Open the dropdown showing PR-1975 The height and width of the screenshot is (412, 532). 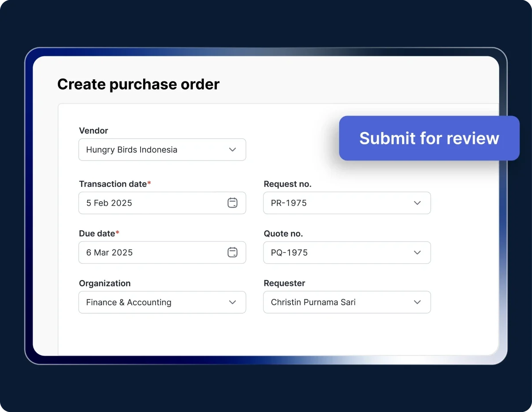coord(289,203)
